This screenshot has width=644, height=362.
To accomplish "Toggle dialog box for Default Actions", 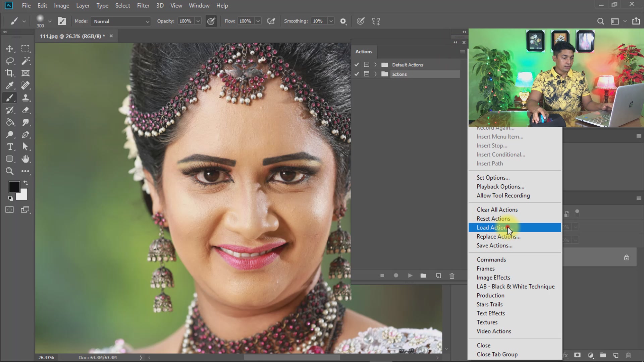I will tap(366, 65).
